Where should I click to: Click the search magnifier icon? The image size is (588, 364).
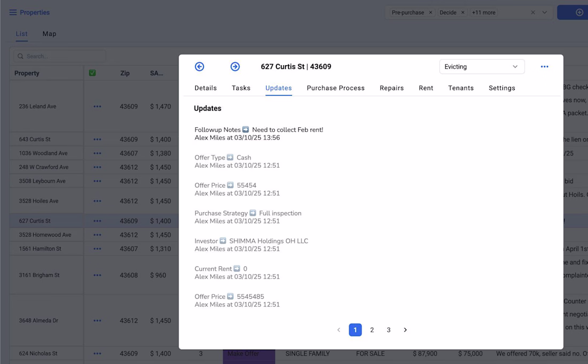point(21,56)
